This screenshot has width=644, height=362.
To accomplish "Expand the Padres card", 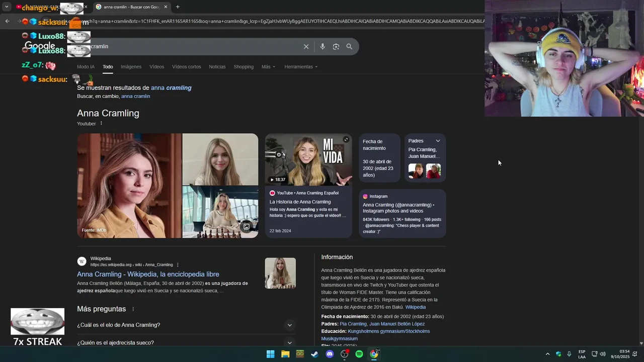I will [438, 141].
